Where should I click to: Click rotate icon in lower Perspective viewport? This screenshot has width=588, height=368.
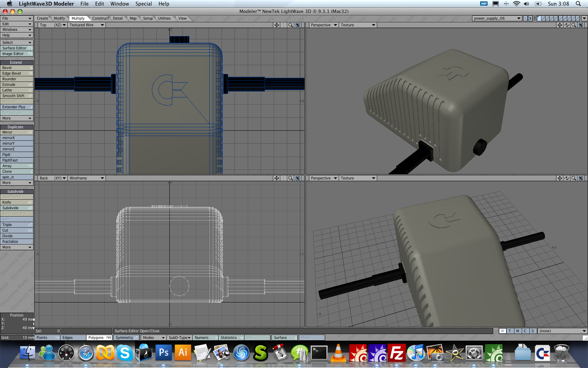567,178
